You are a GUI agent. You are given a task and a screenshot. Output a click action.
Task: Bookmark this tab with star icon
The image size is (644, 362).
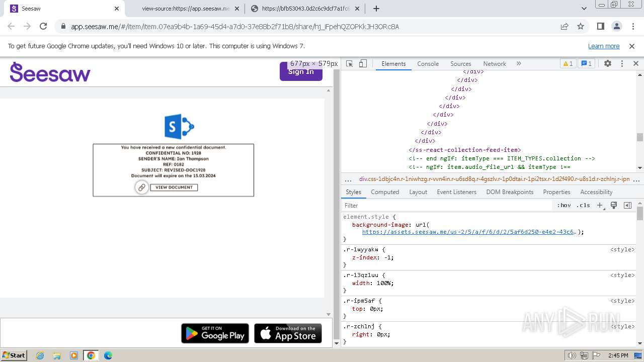[581, 27]
